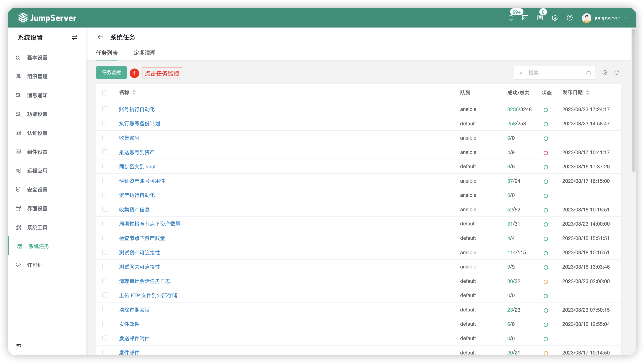644x363 pixels.
Task: Open the 验证资产账号可用性 task link
Action: coord(142,181)
